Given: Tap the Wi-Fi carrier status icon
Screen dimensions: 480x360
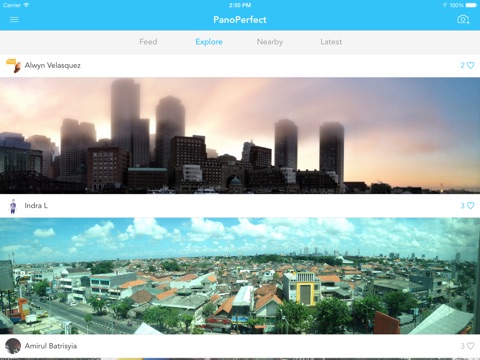Looking at the screenshot, I should pyautogui.click(x=26, y=5).
